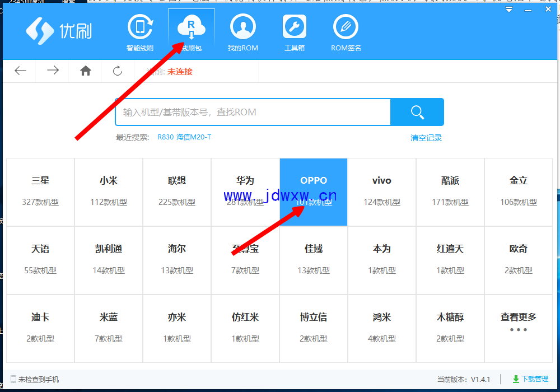Image resolution: width=560 pixels, height=392 pixels.
Task: Open 下载管理 download manager
Action: 530,379
